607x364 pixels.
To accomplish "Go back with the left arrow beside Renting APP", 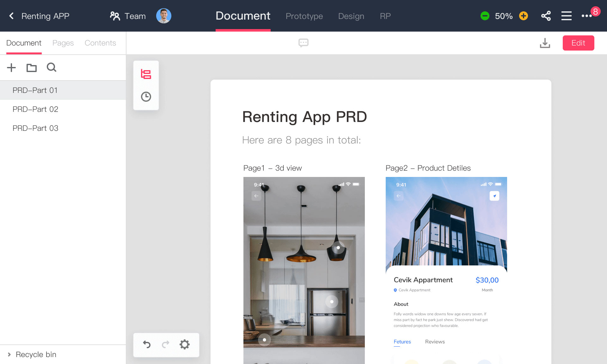I will [x=11, y=16].
